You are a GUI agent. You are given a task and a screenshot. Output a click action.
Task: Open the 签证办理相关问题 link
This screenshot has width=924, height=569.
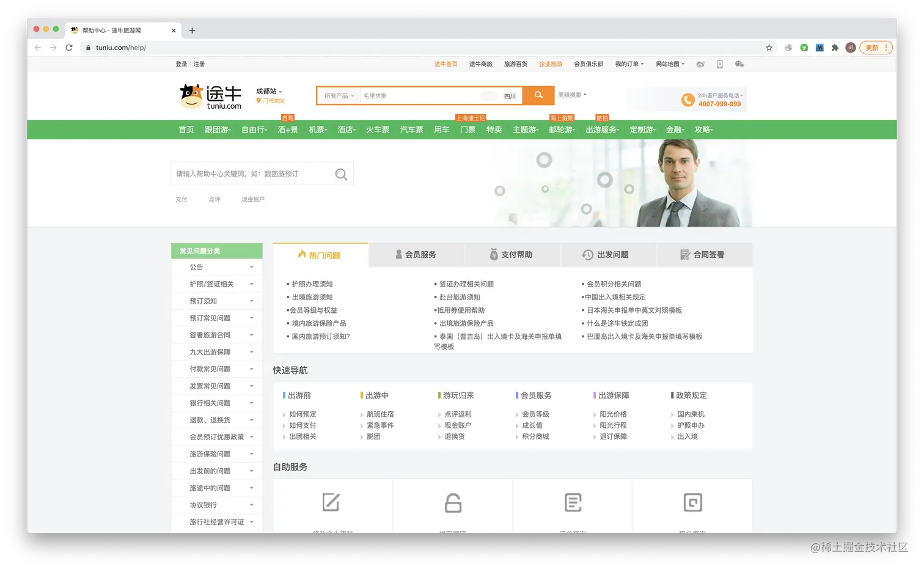pos(466,284)
